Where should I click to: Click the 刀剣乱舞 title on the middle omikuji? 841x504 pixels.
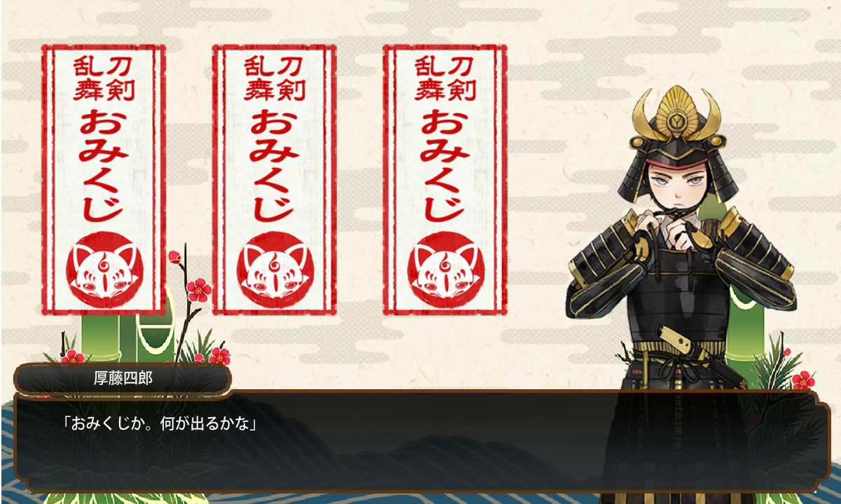click(x=274, y=78)
